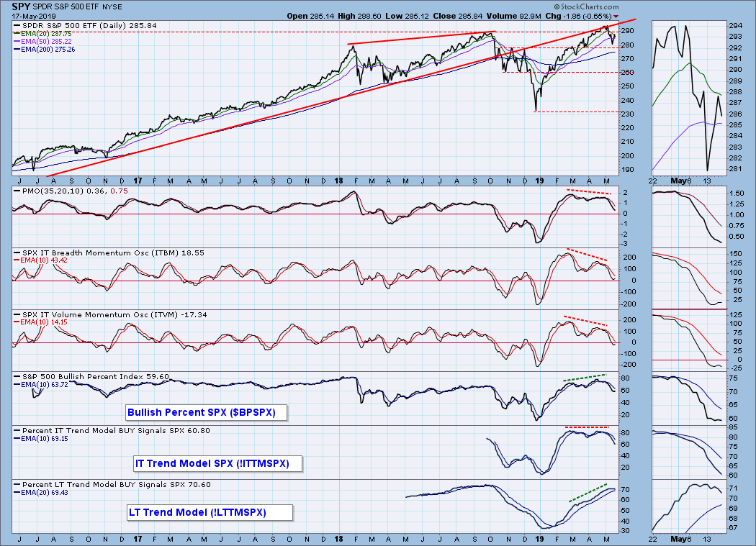The width and height of the screenshot is (756, 546).
Task: Click the 'Chg -1.86 (-0.65%)' text
Action: click(578, 16)
